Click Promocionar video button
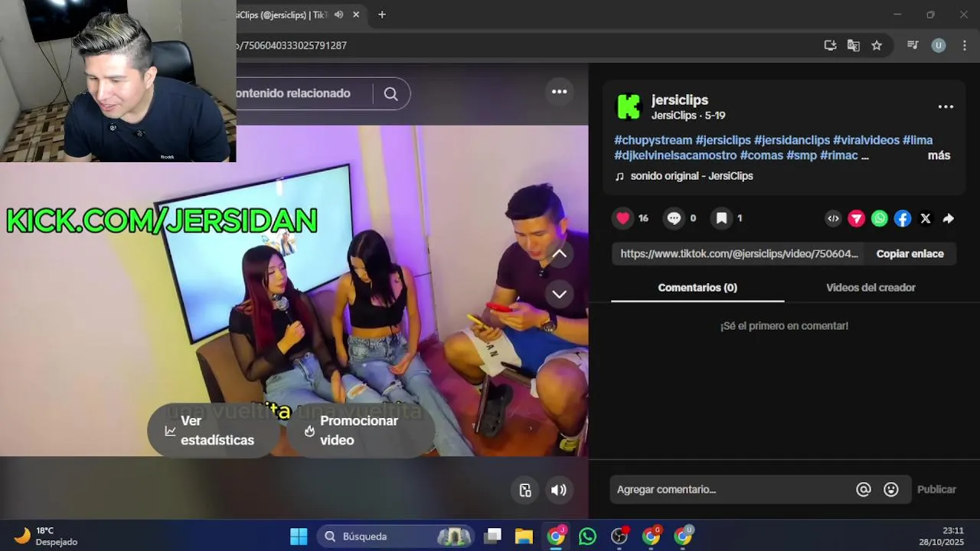The image size is (980, 551). coord(360,431)
